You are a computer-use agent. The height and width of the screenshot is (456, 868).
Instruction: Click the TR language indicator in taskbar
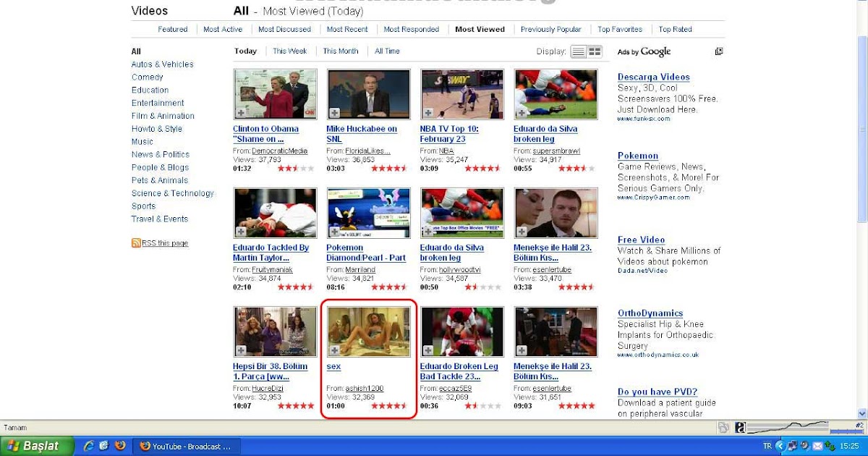pos(767,446)
